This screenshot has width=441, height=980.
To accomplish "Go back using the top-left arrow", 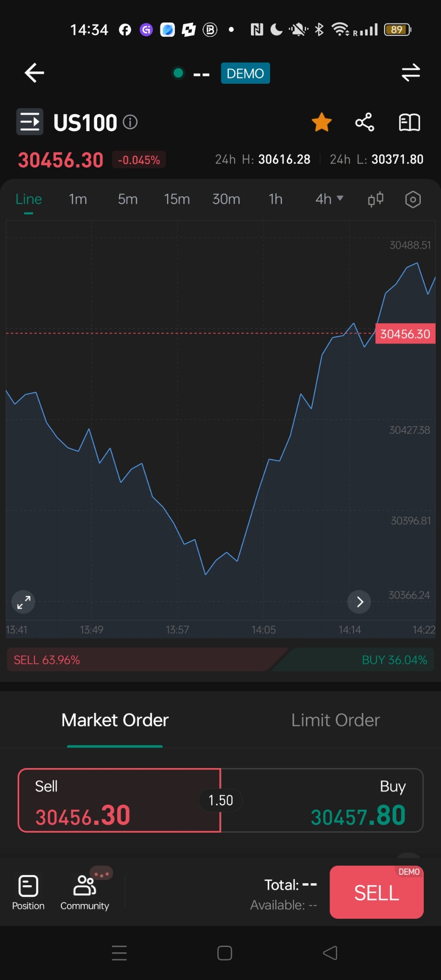I will point(34,73).
